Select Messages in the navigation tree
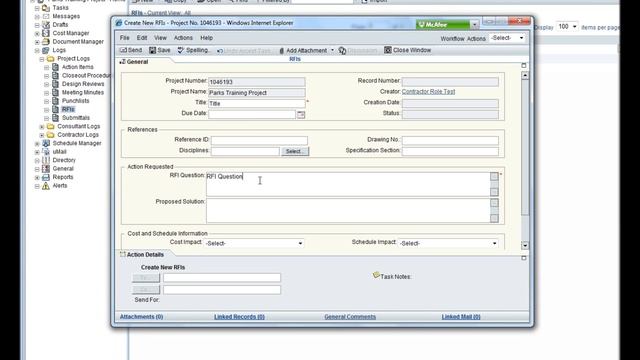The height and width of the screenshot is (360, 640). click(66, 16)
